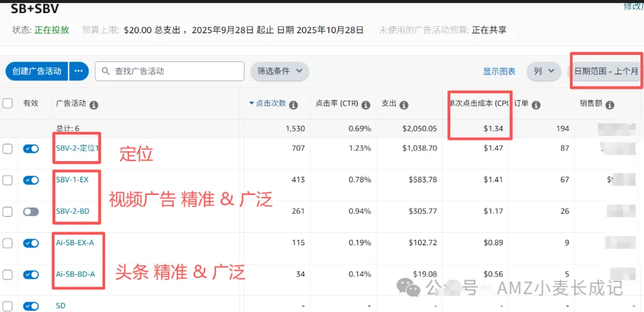Toggle off the SBV-2-定位 campaign switch

[x=31, y=149]
